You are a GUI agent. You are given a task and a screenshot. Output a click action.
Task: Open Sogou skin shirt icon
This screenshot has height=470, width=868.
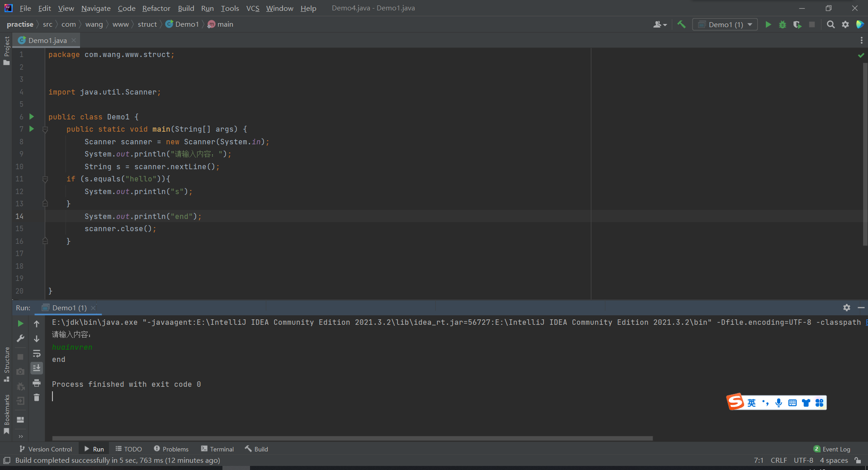pyautogui.click(x=806, y=403)
